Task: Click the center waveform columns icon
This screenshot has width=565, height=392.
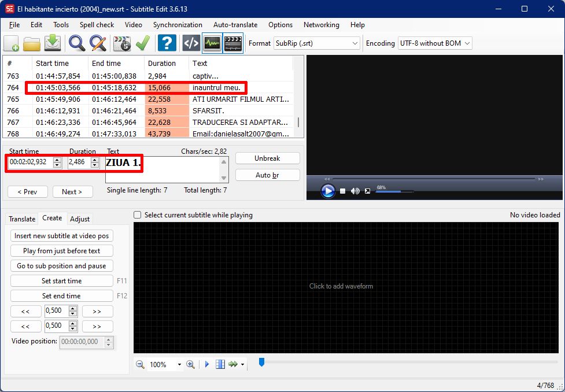Action: tap(220, 364)
